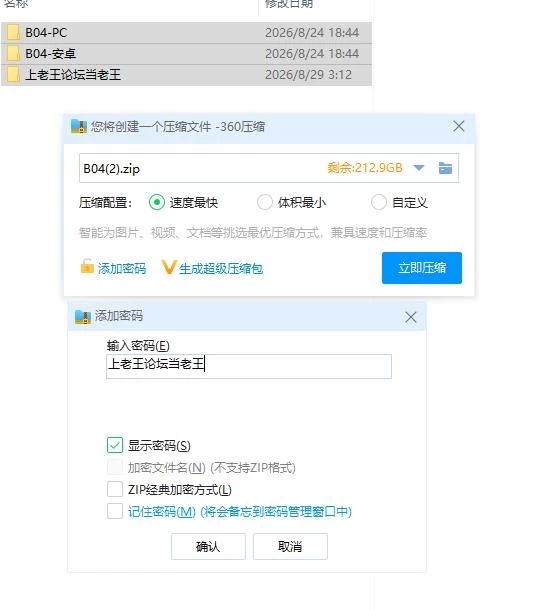
Task: Open the 生成超级压缩包 link
Action: pos(221,268)
